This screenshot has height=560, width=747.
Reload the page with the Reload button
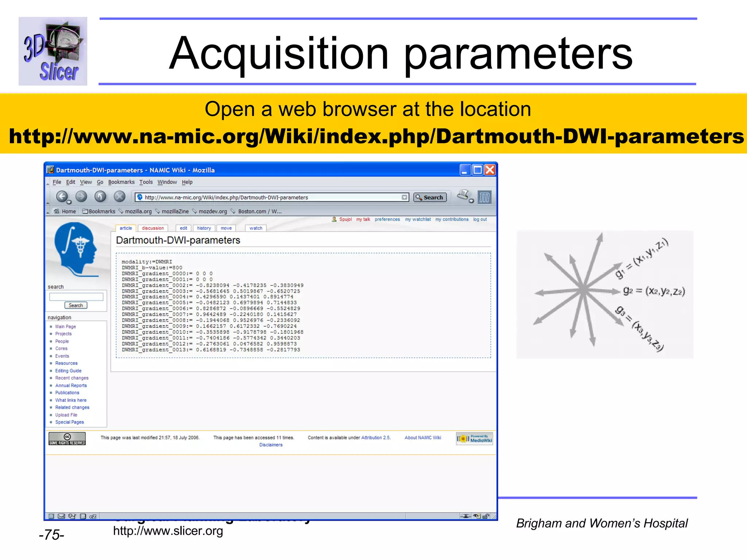(100, 197)
